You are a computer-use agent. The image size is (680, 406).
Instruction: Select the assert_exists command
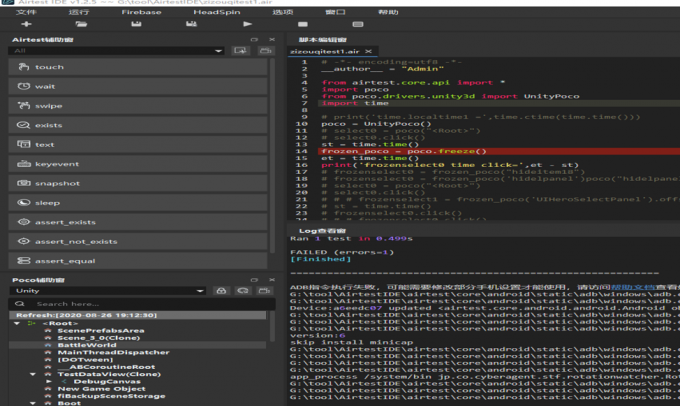138,222
